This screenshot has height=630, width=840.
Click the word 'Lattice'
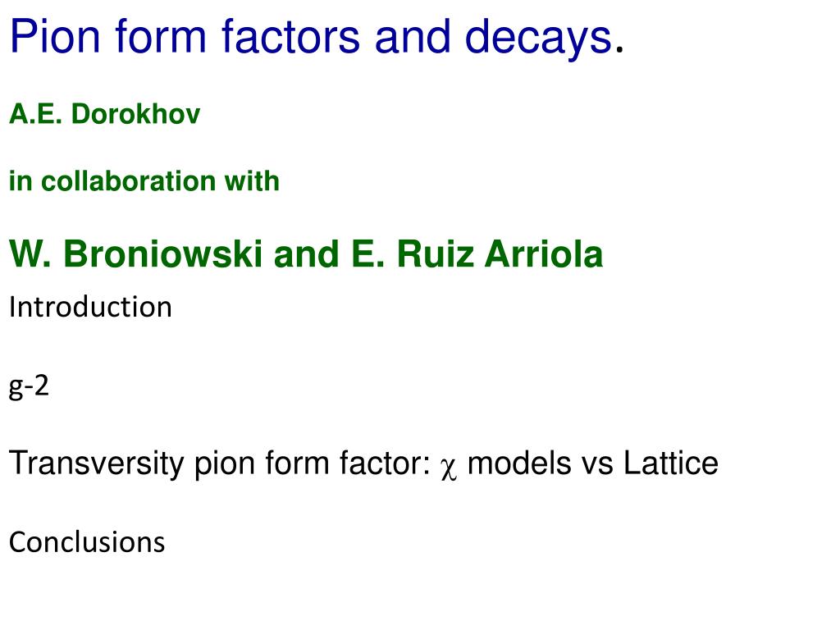670,463
